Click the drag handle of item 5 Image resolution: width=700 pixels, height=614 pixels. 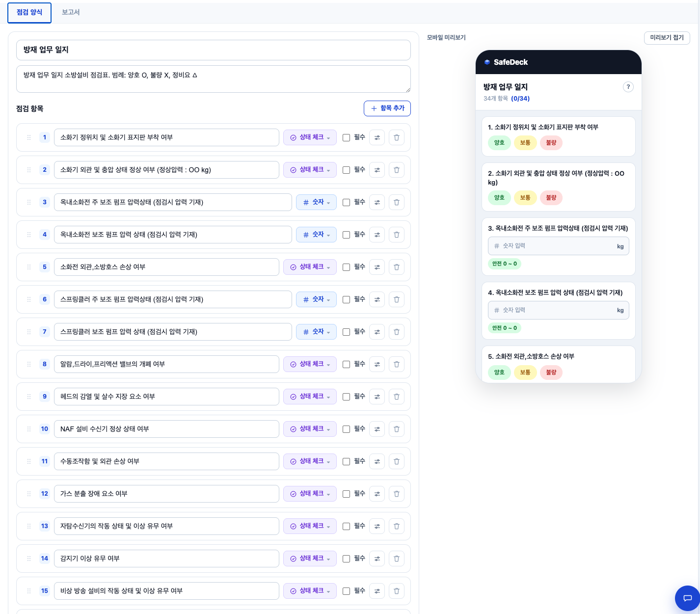[29, 267]
